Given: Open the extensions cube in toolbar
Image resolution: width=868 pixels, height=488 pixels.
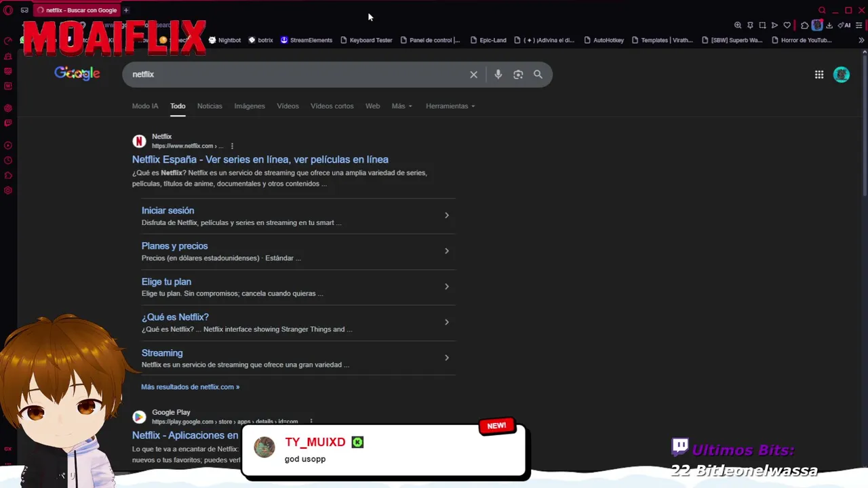Looking at the screenshot, I should (804, 25).
